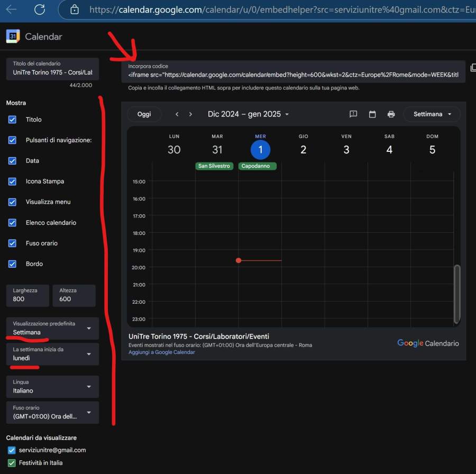
Task: Go to next week arrow
Action: coord(190,114)
